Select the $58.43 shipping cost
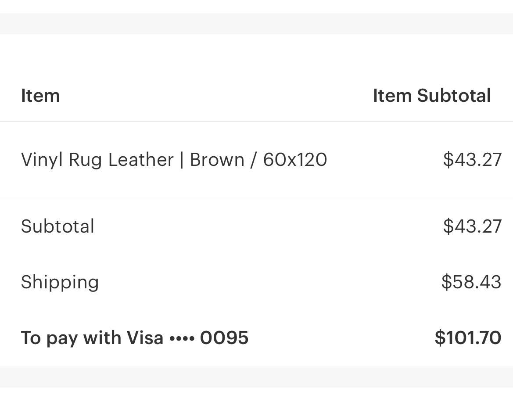 pyautogui.click(x=471, y=282)
